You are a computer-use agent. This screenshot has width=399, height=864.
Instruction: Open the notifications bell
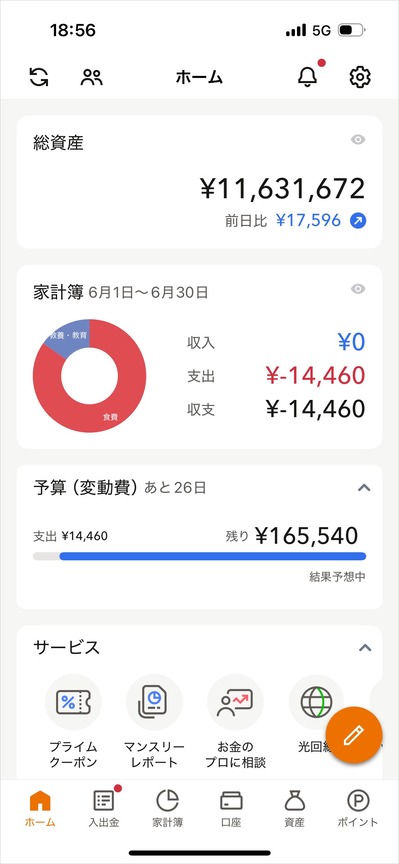(x=308, y=77)
